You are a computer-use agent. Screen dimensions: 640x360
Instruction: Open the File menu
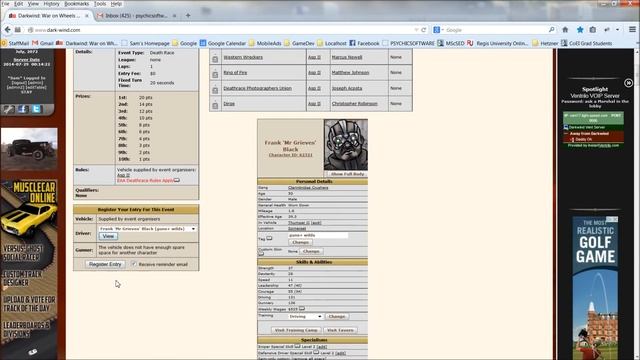(x=5, y=4)
